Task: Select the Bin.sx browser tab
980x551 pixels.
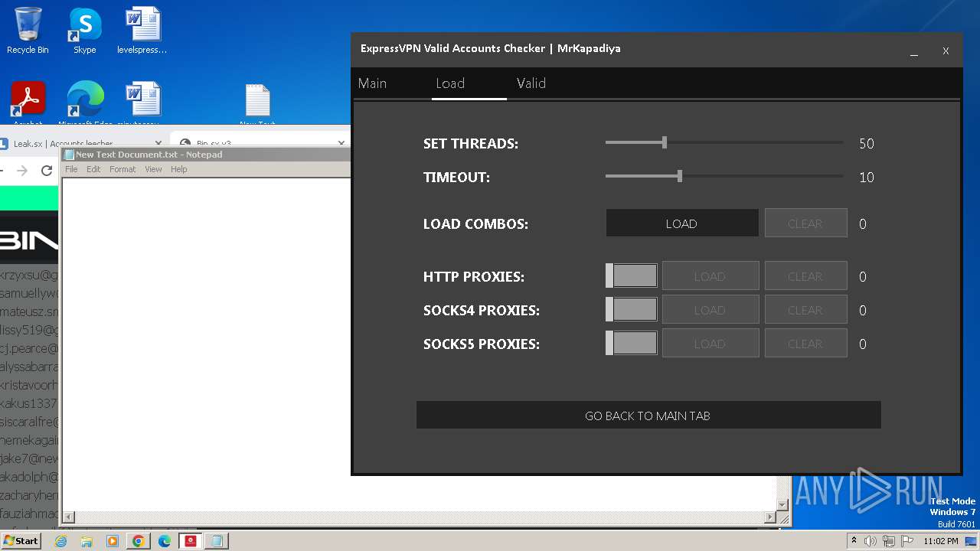Action: coord(259,143)
